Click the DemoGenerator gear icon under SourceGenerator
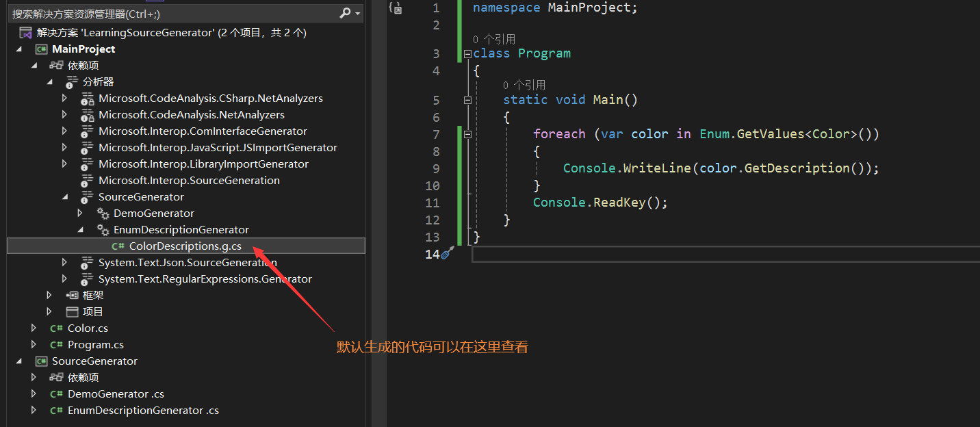Viewport: 980px width, 427px height. coord(103,213)
